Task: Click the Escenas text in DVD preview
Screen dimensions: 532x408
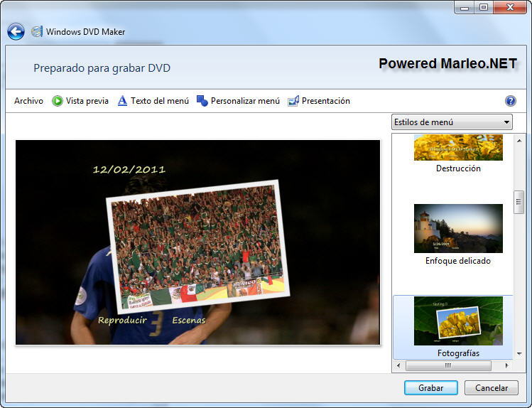Action: (189, 320)
